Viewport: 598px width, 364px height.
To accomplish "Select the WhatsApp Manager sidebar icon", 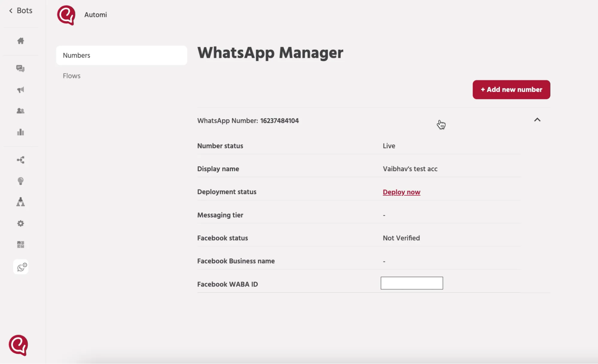I will point(21,267).
